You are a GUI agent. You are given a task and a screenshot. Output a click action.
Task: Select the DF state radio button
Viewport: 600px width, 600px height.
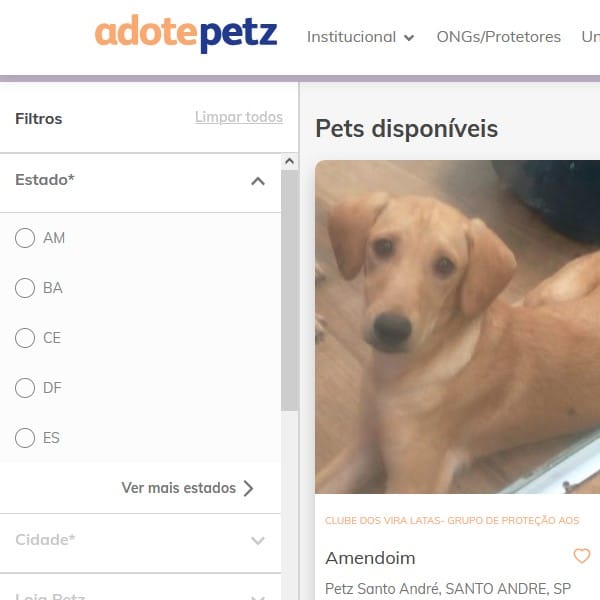(x=25, y=388)
